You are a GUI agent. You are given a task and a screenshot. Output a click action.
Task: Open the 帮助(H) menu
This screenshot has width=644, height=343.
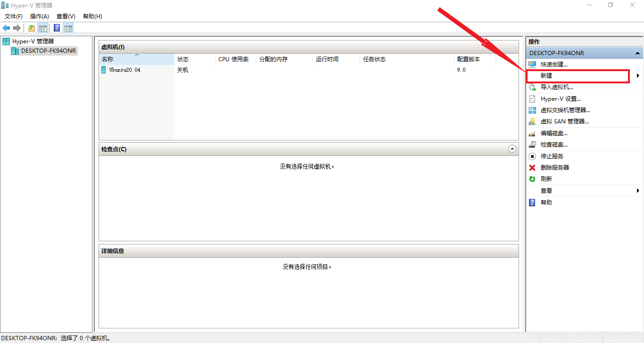92,16
